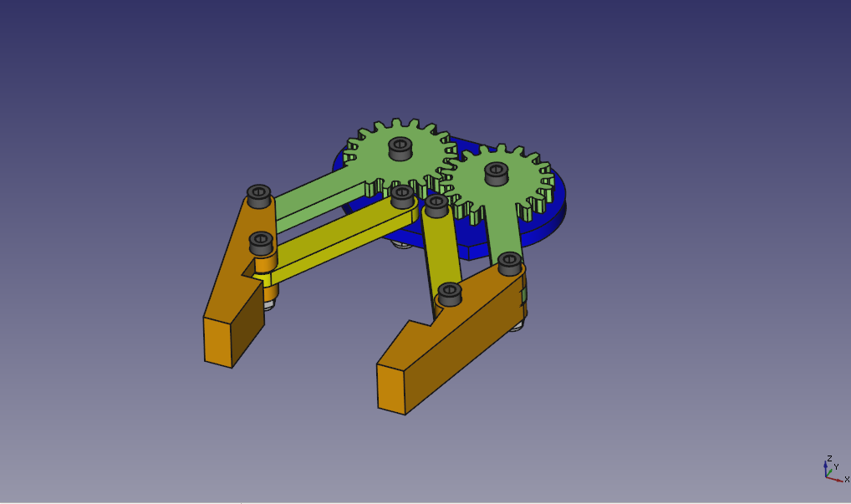The width and height of the screenshot is (851, 504).
Task: Click bolt atop the short yellow link
Action: [436, 205]
